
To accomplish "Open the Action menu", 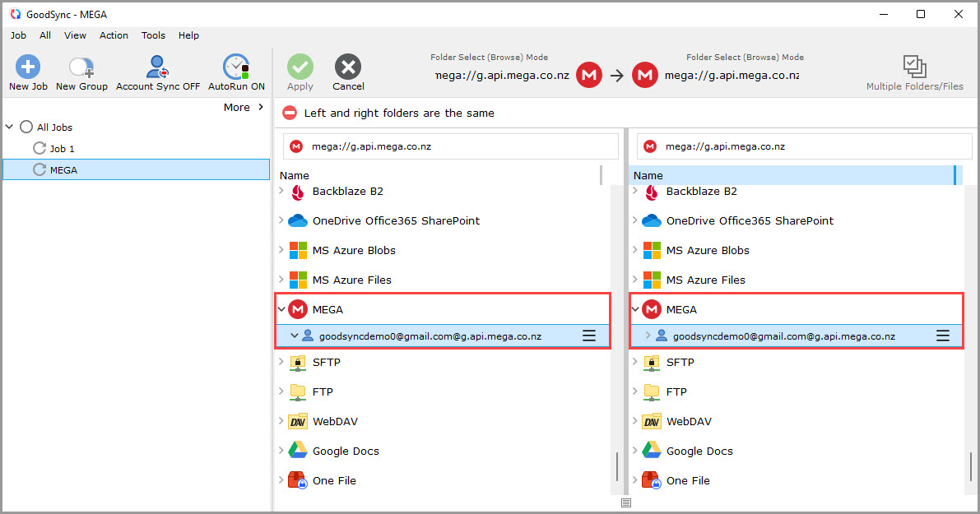I will 114,35.
